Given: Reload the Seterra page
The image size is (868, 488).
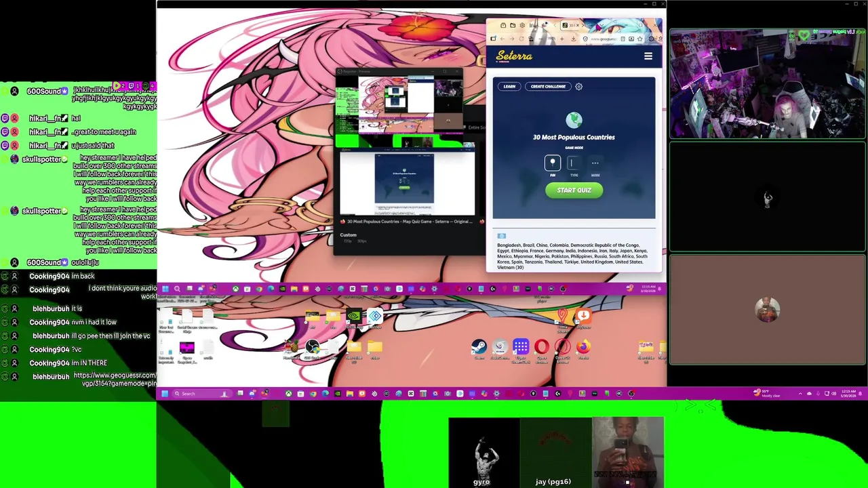Looking at the screenshot, I should click(521, 39).
